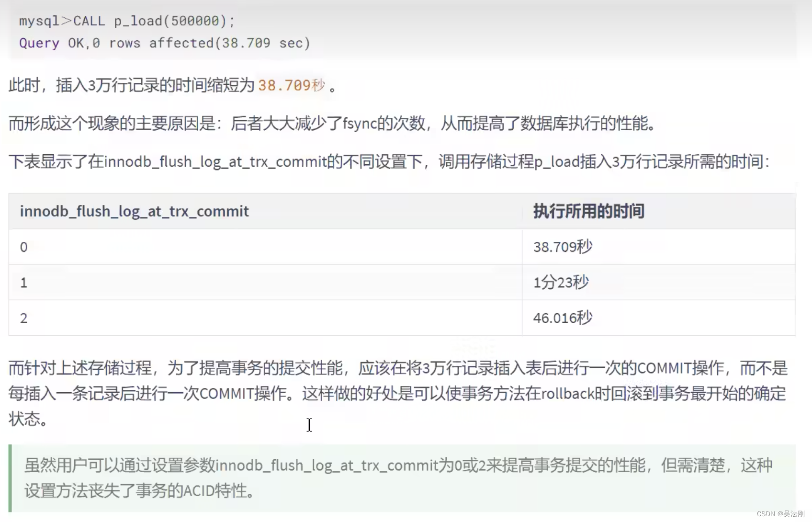812x522 pixels.
Task: Click the quote line '设置方法丧失了事务的ACID特性'
Action: coord(140,491)
